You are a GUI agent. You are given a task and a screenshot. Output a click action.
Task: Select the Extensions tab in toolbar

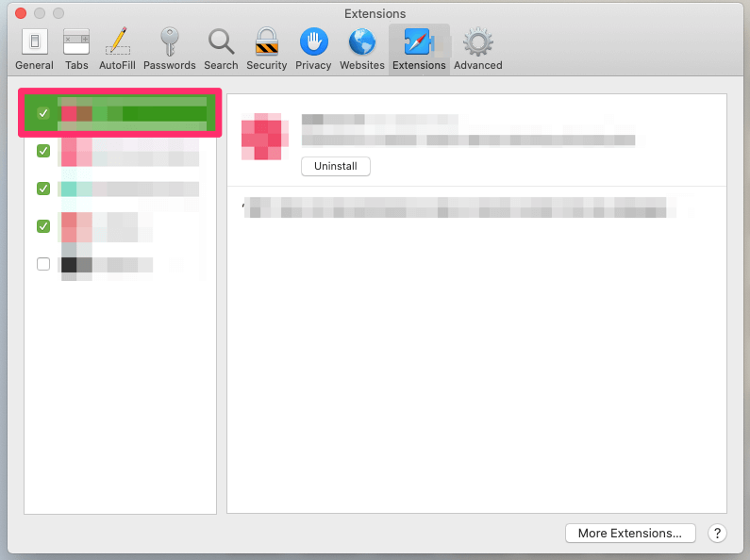418,48
